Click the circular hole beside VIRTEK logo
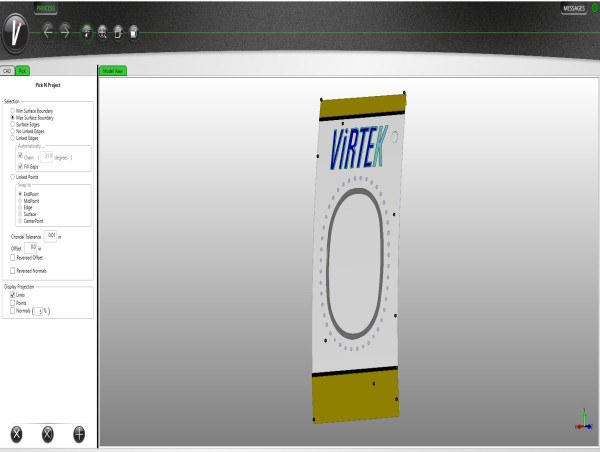The width and height of the screenshot is (600, 452). [394, 137]
